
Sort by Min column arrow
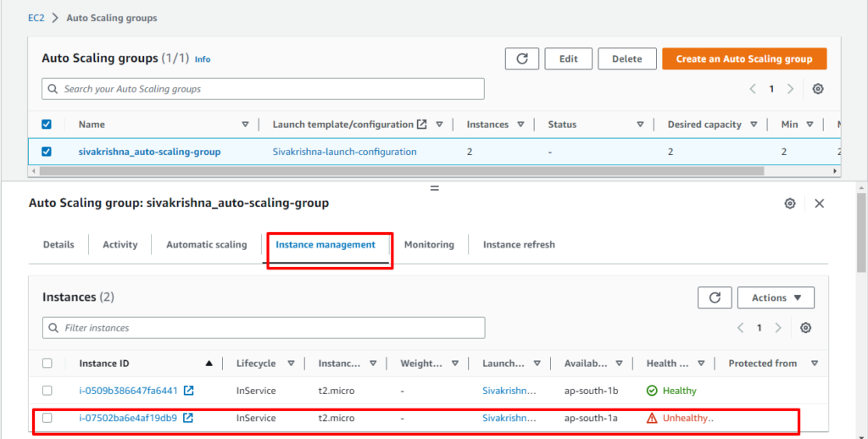point(810,125)
